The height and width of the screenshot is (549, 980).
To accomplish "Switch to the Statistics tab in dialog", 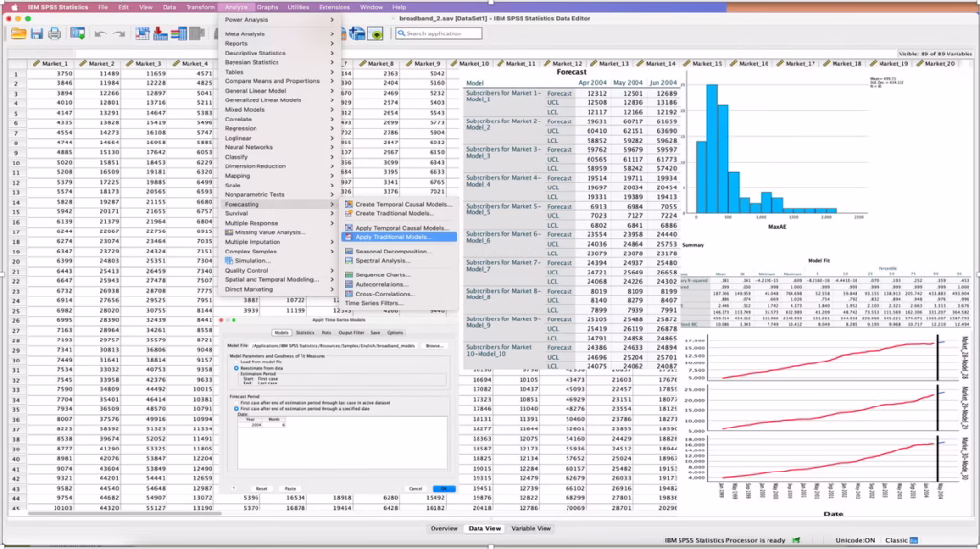I will 305,333.
